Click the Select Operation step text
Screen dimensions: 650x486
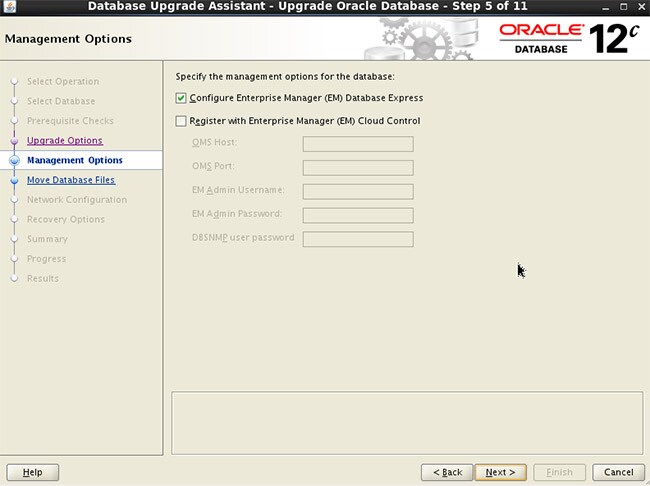point(63,81)
